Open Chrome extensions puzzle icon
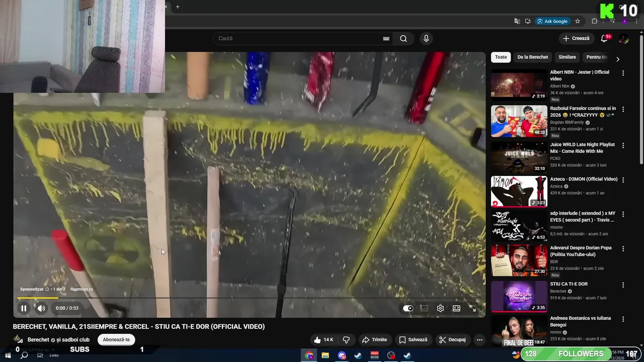Viewport: 644px width, 362px height. [x=594, y=21]
